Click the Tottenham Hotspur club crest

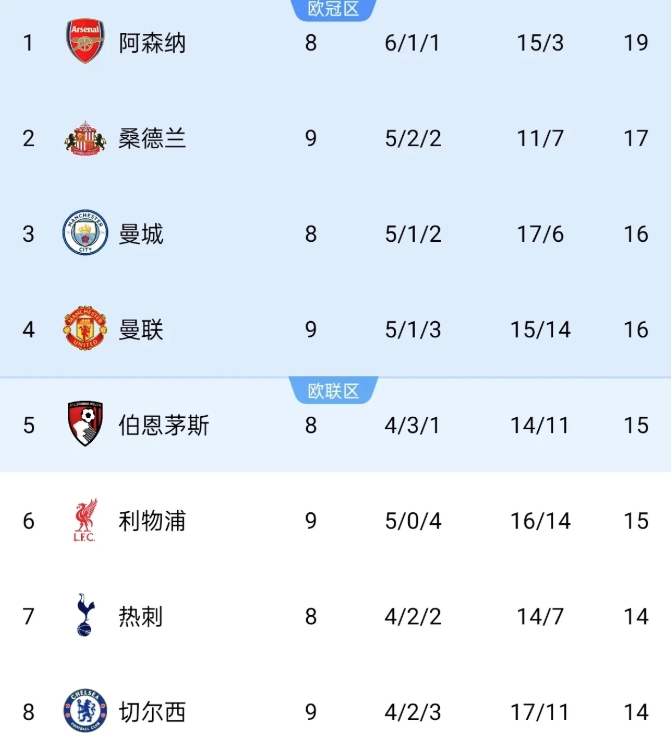tap(85, 616)
